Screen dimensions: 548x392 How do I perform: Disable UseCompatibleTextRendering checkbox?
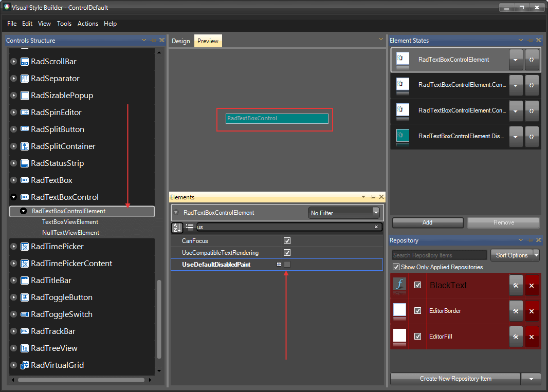click(x=287, y=252)
